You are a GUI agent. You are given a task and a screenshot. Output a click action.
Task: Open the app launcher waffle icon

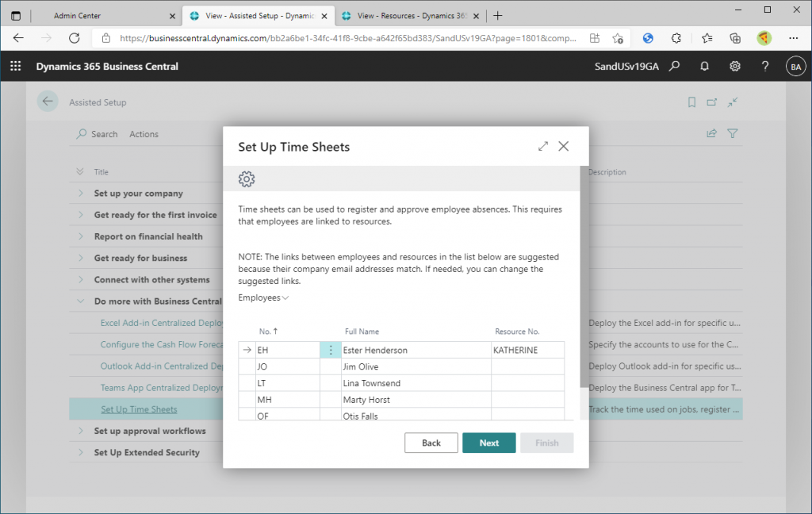pyautogui.click(x=16, y=66)
